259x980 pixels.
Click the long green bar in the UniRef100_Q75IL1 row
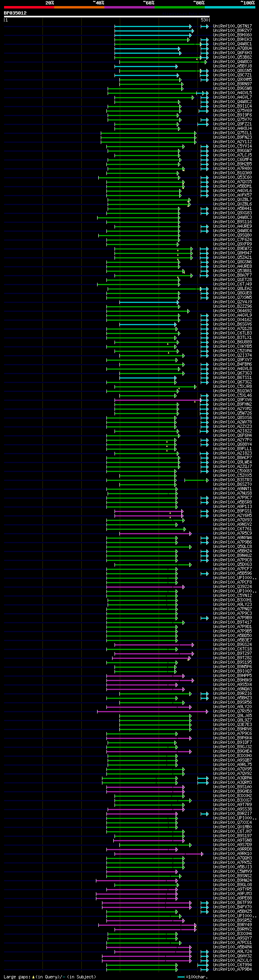tap(149, 133)
